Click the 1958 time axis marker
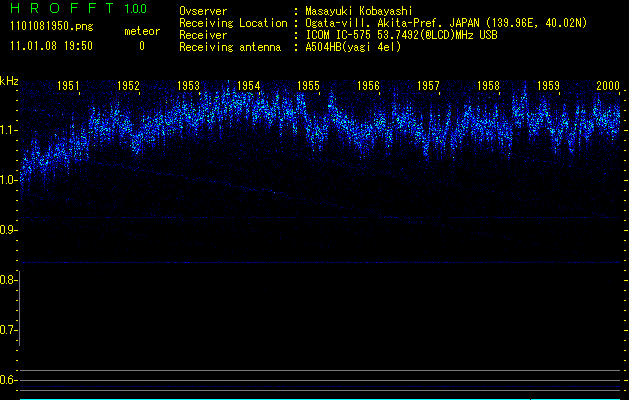This screenshot has width=629, height=400. coord(489,85)
